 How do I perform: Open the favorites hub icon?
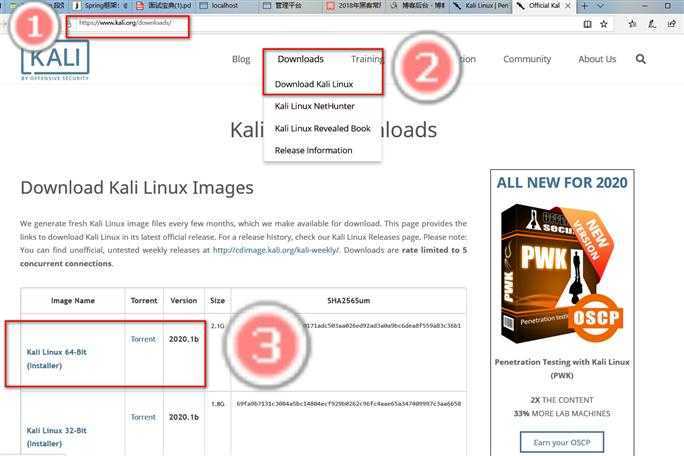click(633, 24)
